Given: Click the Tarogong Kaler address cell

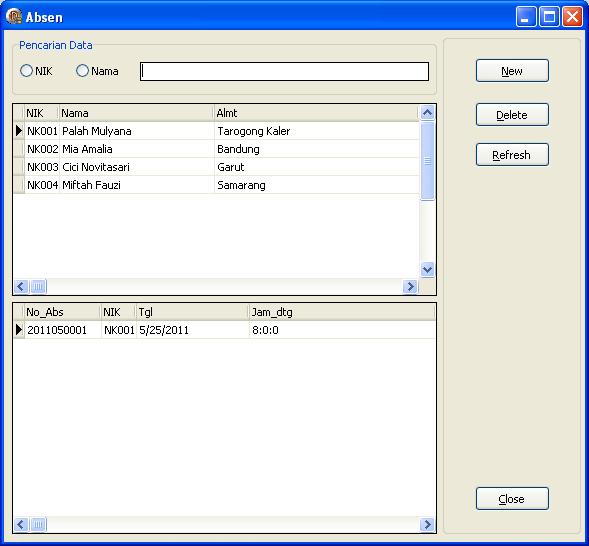Looking at the screenshot, I should click(317, 131).
